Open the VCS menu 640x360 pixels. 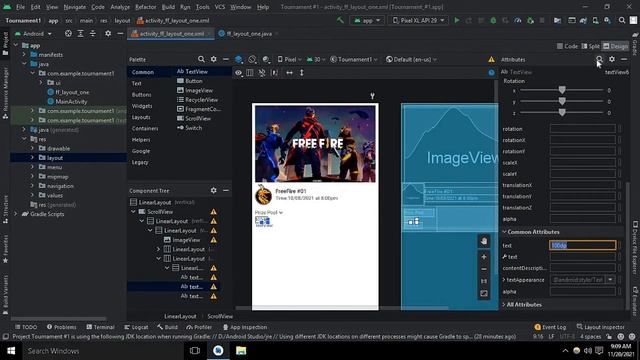(x=220, y=7)
